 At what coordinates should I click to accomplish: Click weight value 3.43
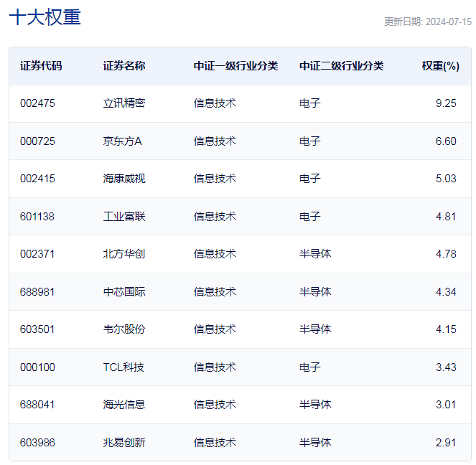[446, 367]
